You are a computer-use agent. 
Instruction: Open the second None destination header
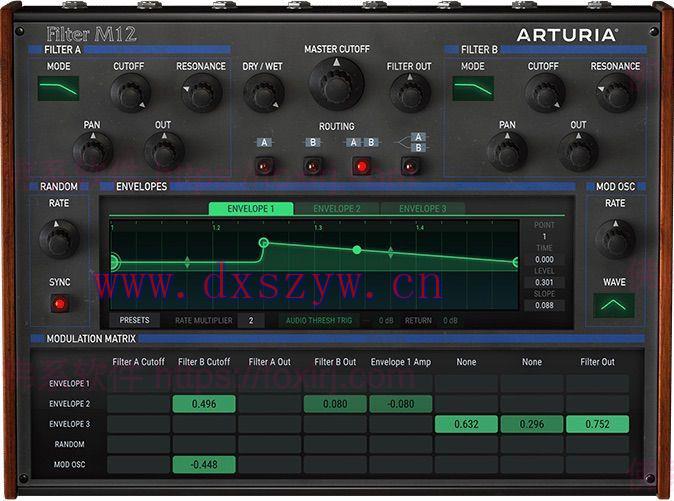[x=532, y=362]
